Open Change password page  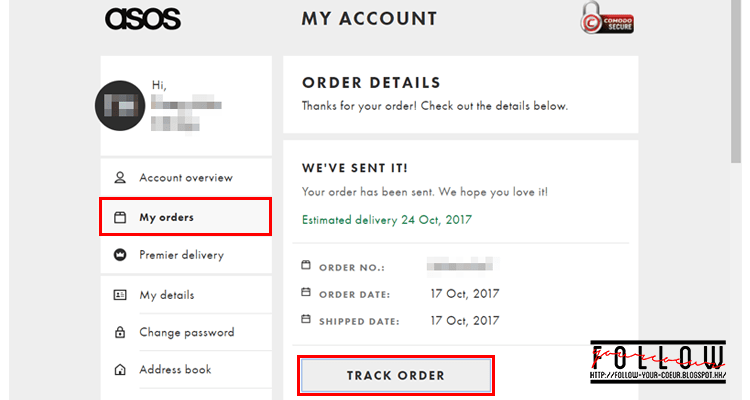click(x=186, y=333)
